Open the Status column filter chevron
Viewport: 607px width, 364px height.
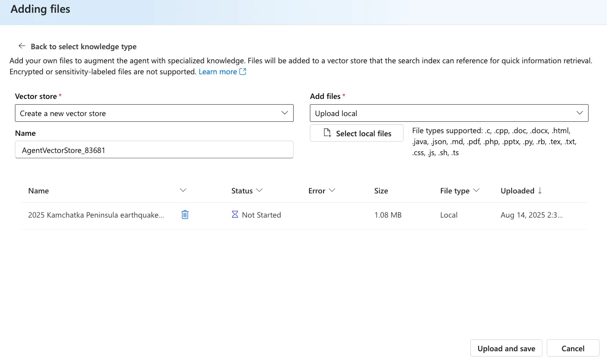(x=259, y=190)
